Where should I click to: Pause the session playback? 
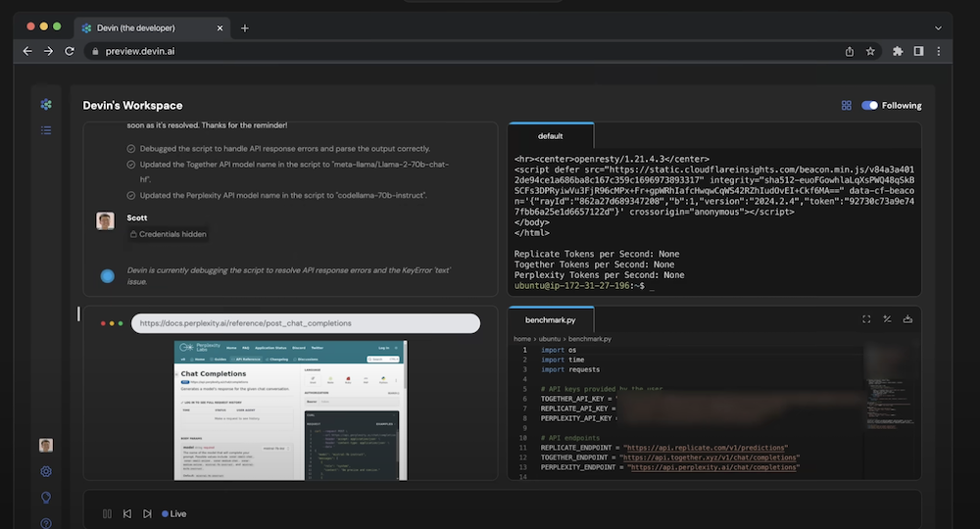(108, 513)
